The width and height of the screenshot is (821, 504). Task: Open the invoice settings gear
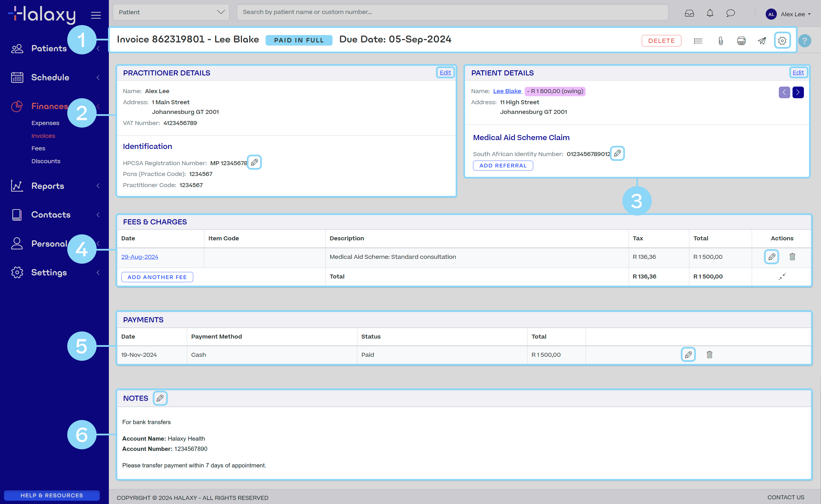coord(782,41)
